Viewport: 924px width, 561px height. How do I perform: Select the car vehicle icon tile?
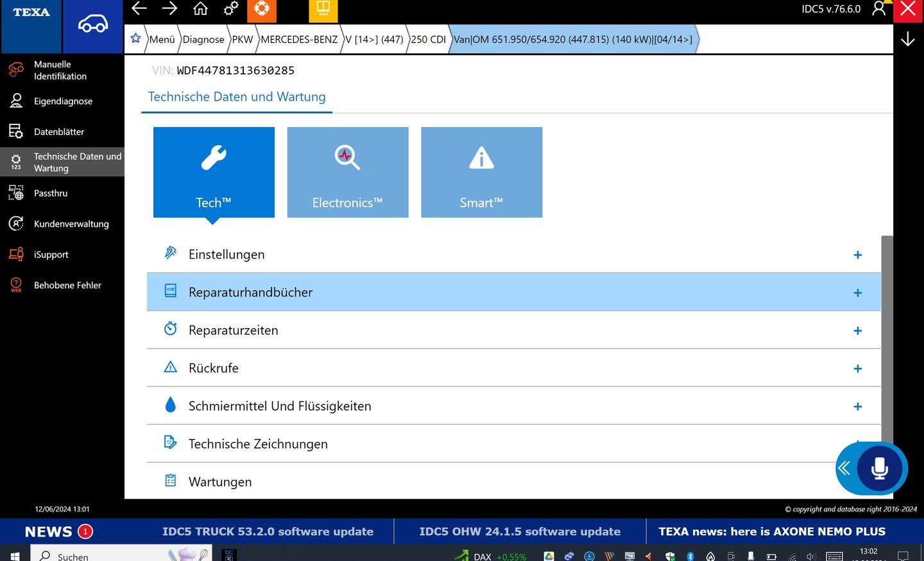coord(93,26)
